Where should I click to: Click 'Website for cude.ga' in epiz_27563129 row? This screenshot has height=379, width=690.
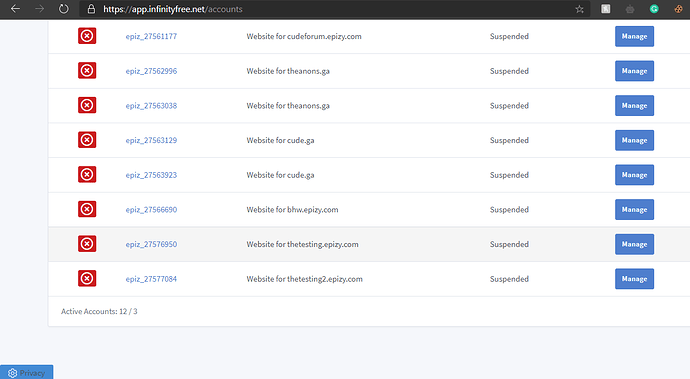tap(280, 140)
